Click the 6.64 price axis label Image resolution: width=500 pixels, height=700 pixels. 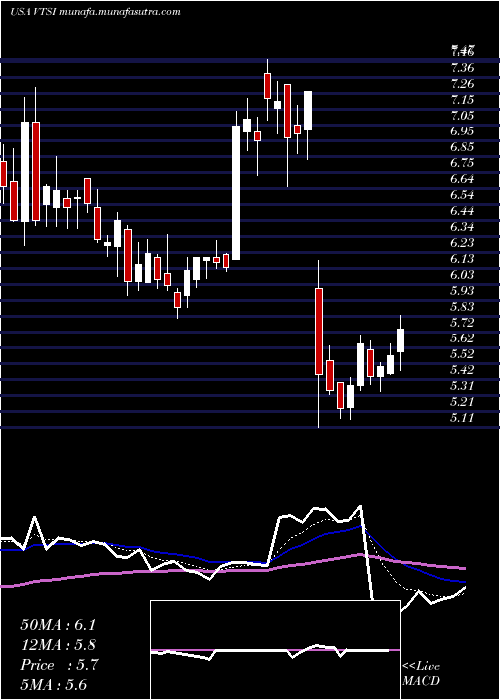click(x=462, y=179)
